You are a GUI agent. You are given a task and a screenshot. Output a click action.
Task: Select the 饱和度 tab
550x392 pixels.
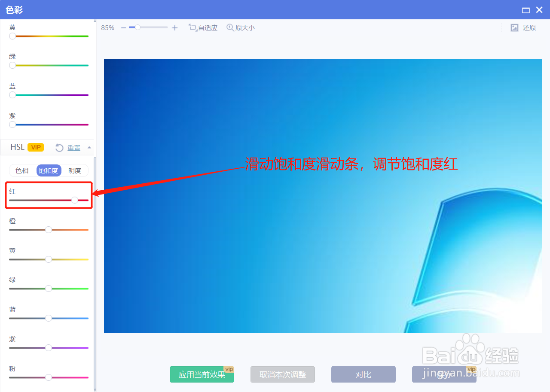click(48, 170)
